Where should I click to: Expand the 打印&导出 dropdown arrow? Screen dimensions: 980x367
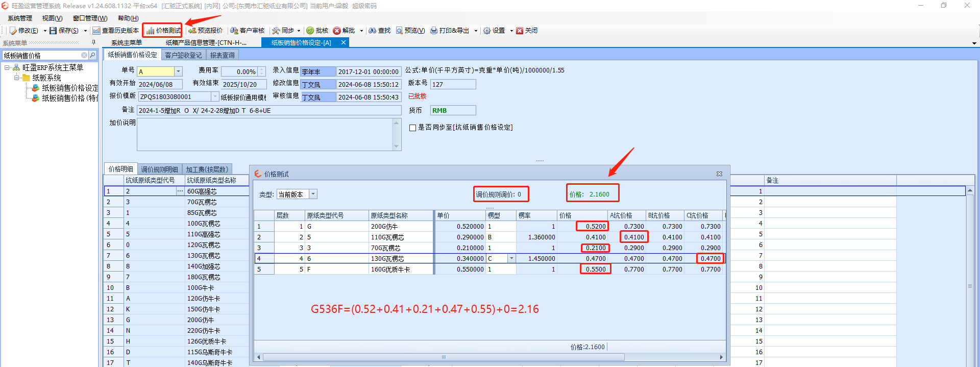tap(476, 31)
